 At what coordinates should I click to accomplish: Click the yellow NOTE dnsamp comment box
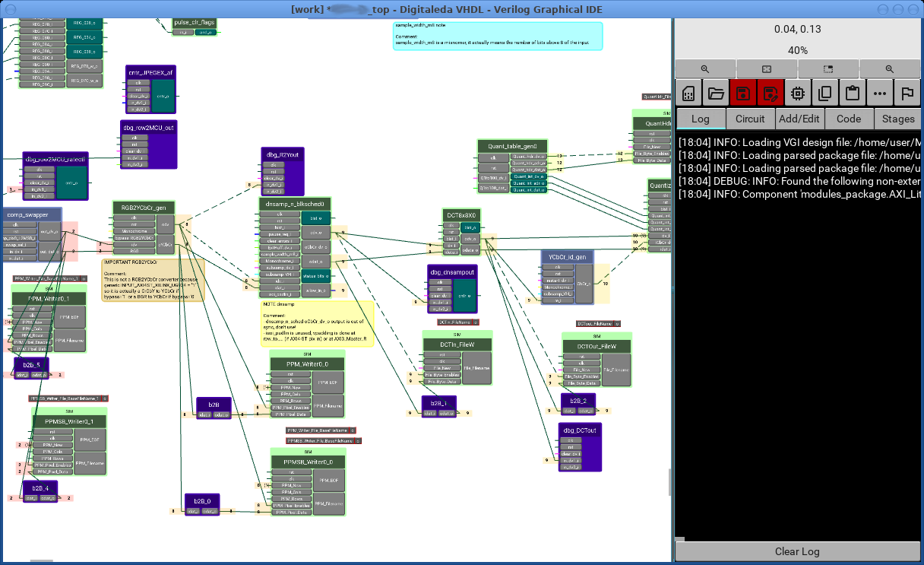click(x=318, y=324)
